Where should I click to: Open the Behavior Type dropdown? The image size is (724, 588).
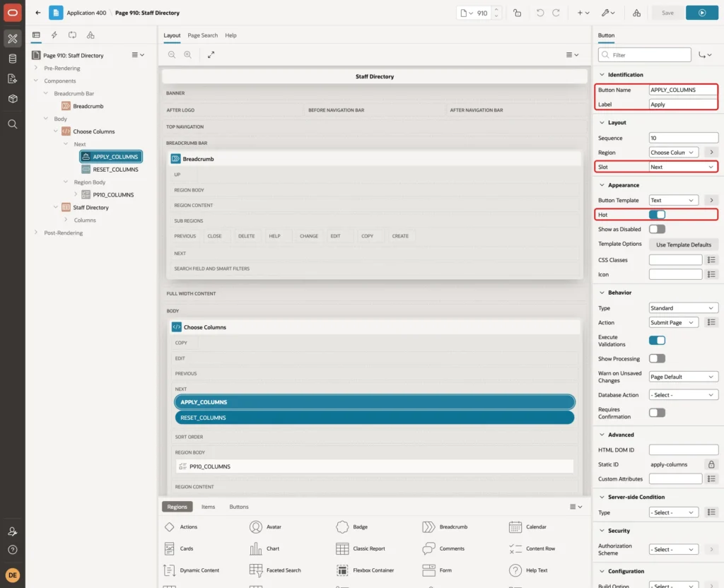coord(684,308)
